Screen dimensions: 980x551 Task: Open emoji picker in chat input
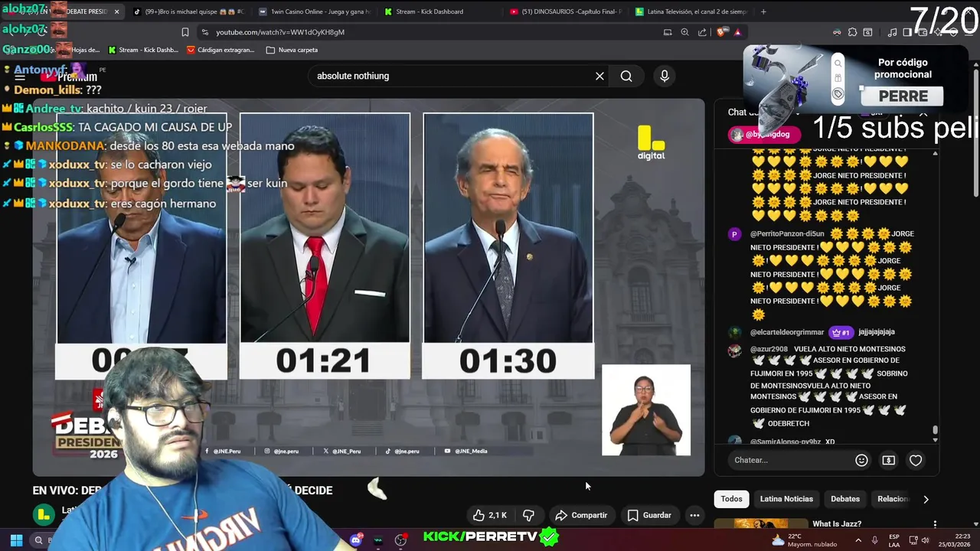(861, 460)
